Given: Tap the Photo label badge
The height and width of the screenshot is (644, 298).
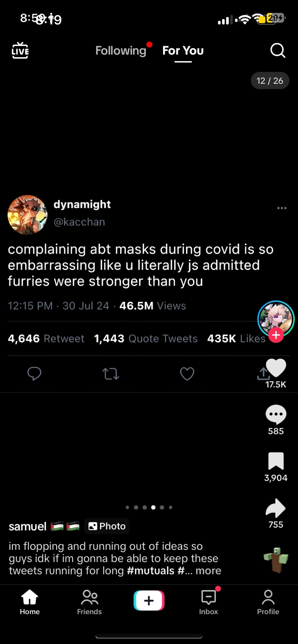Looking at the screenshot, I should [x=107, y=526].
